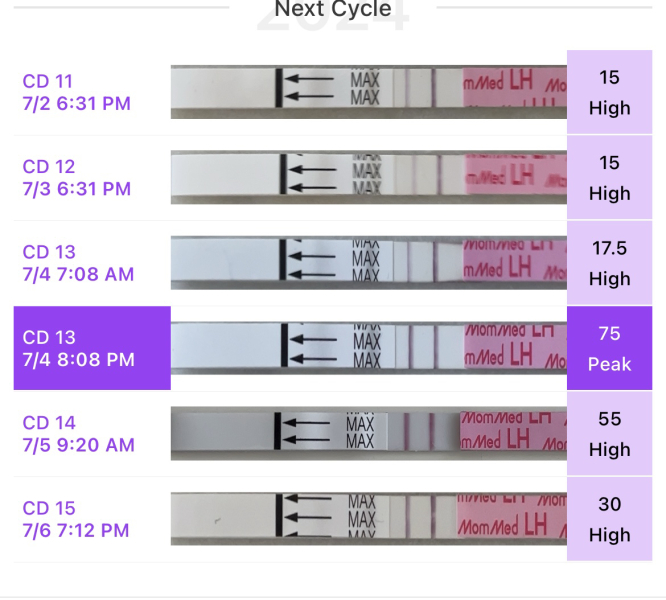Screen dimensions: 666x600
Task: Open the 7/3 test strip image
Action: click(x=368, y=177)
